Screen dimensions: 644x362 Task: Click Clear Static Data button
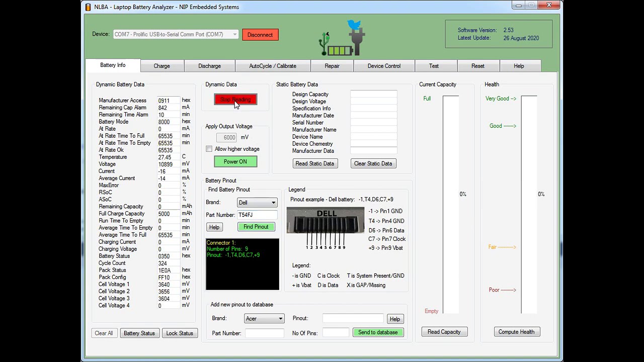(x=373, y=163)
